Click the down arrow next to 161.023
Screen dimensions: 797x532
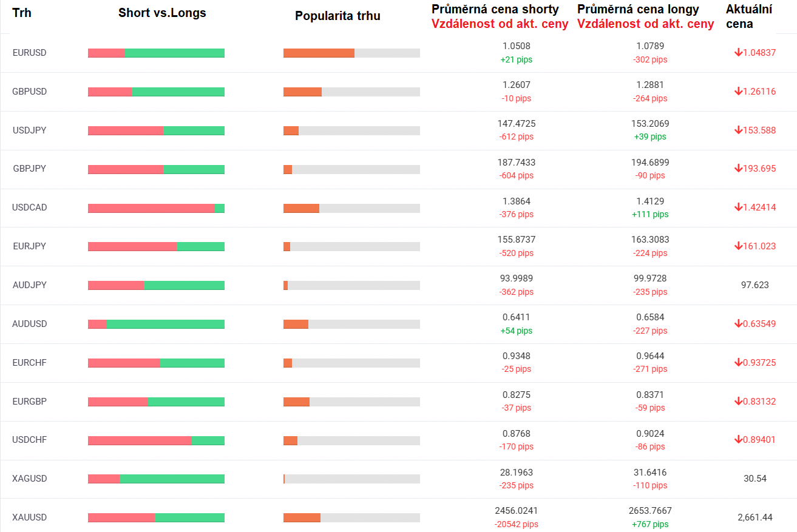coord(738,246)
